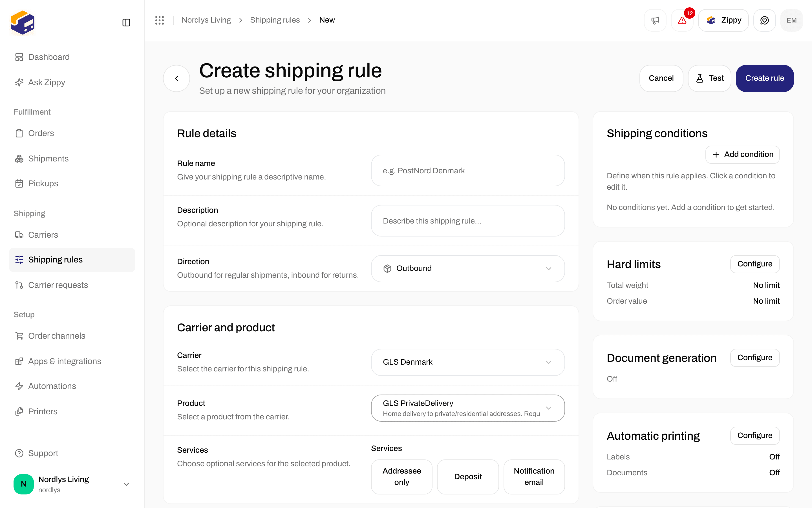Screen dimensions: 812x508
Task: Open Printers settings
Action: click(x=72, y=411)
